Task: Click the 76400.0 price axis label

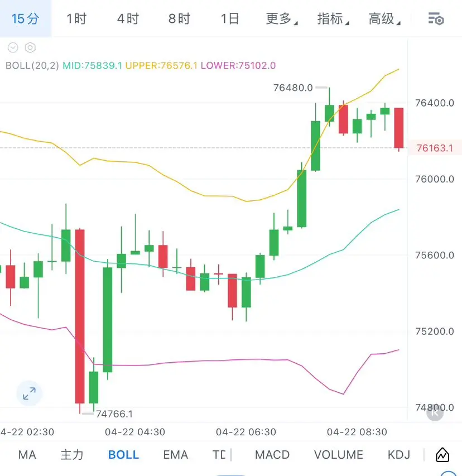Action: pos(434,103)
